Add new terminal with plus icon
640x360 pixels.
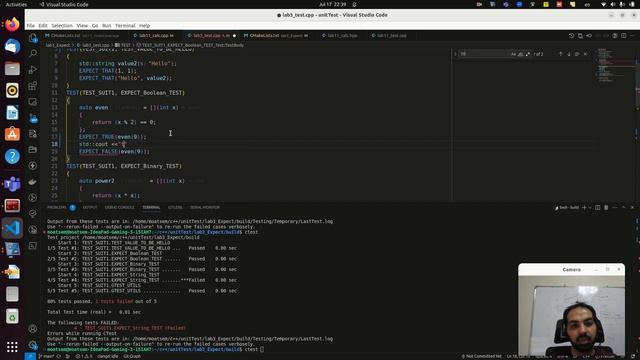tap(584, 208)
